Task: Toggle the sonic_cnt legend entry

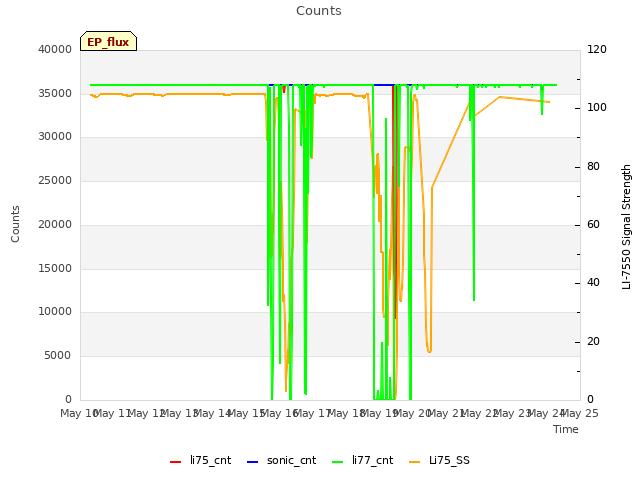Action: (x=282, y=460)
